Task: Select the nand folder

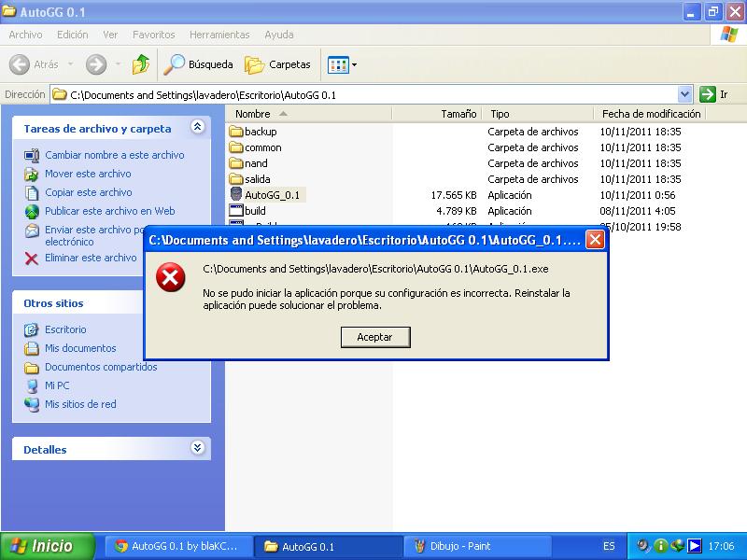Action: click(x=248, y=163)
